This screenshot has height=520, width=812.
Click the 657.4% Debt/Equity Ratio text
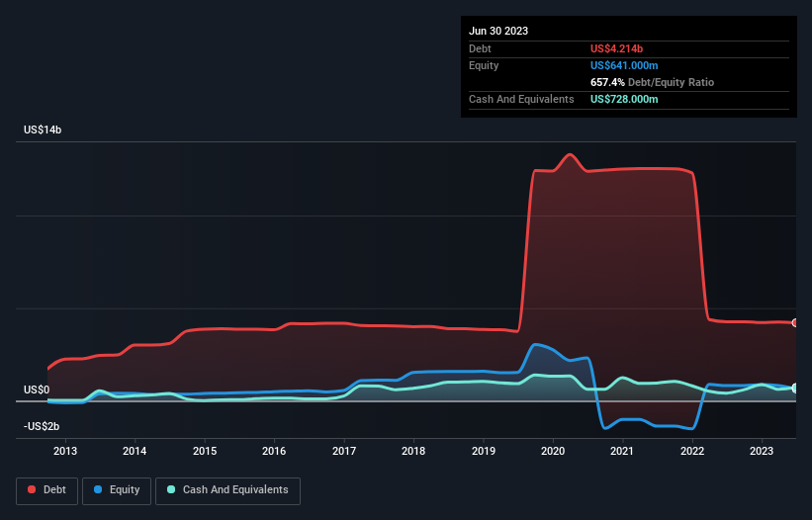click(652, 82)
